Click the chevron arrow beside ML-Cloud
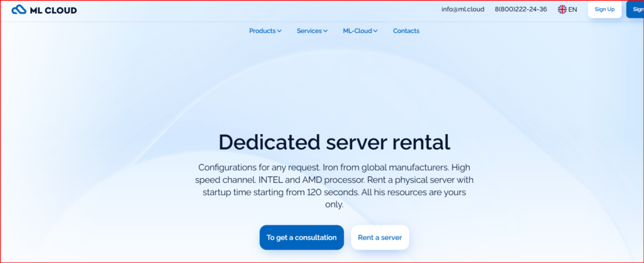The image size is (644, 263). pos(375,31)
